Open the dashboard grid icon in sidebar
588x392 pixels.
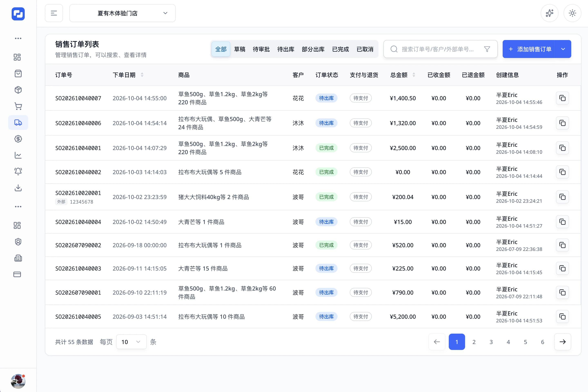[x=17, y=57]
